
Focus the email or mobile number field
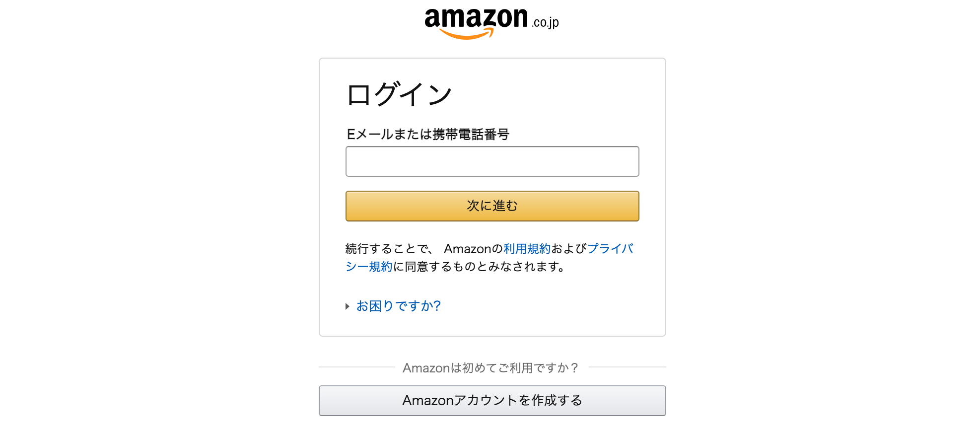492,161
